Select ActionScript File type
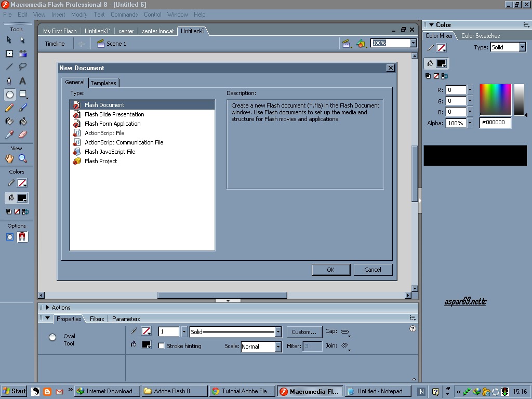The width and height of the screenshot is (532, 399). pyautogui.click(x=142, y=133)
